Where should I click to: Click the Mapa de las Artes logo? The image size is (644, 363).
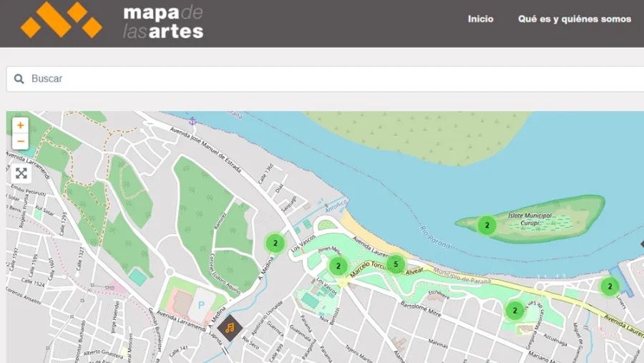click(x=112, y=20)
